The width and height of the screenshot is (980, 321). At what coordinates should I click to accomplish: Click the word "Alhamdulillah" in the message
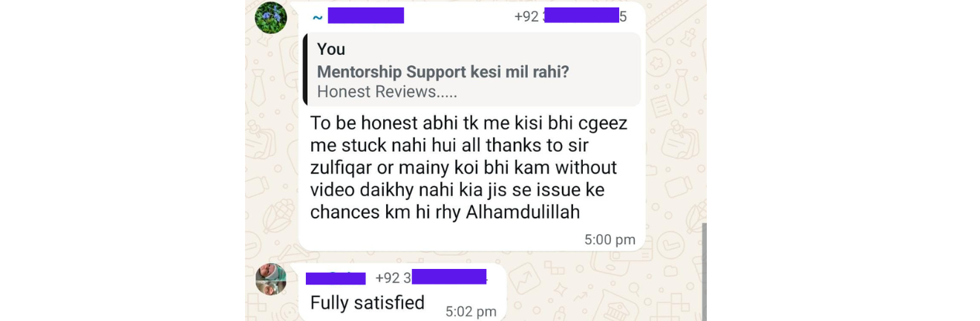[x=523, y=213]
